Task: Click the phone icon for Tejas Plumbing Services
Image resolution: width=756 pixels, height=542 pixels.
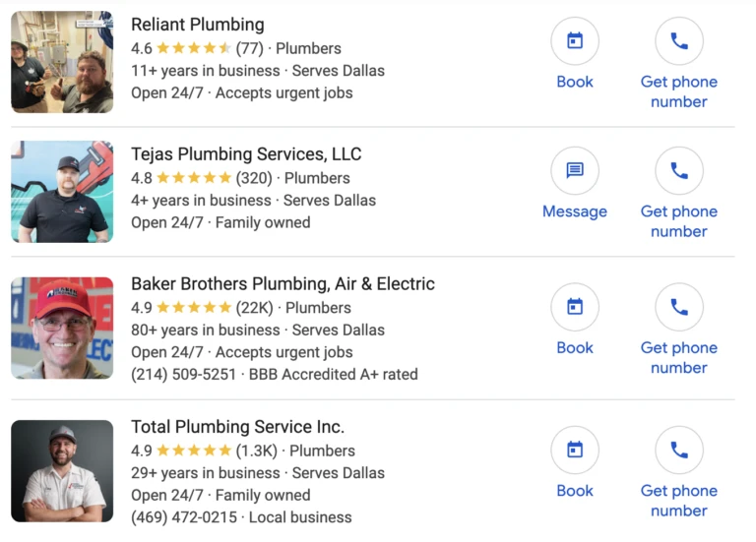Action: pyautogui.click(x=679, y=171)
